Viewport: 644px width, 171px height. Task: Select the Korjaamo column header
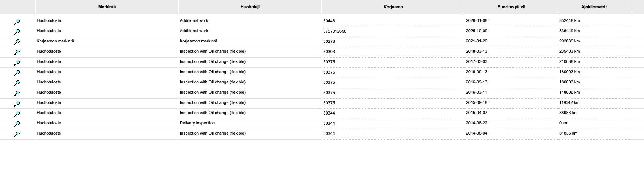[x=393, y=7]
